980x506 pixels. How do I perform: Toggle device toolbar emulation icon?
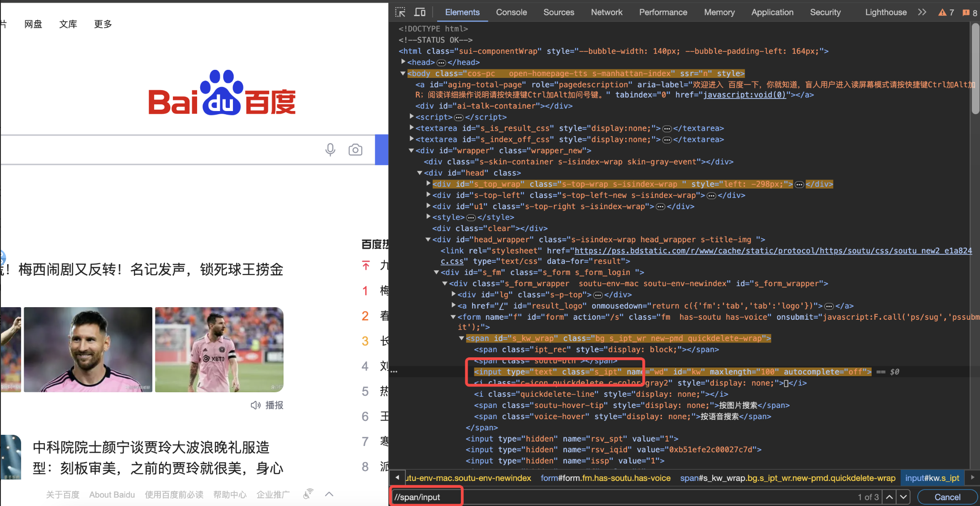420,12
